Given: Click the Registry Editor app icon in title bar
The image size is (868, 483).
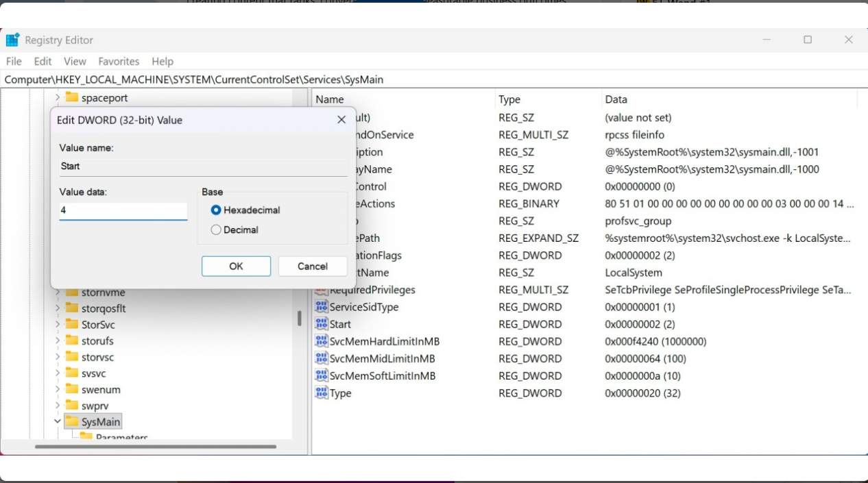Looking at the screenshot, I should (12, 40).
